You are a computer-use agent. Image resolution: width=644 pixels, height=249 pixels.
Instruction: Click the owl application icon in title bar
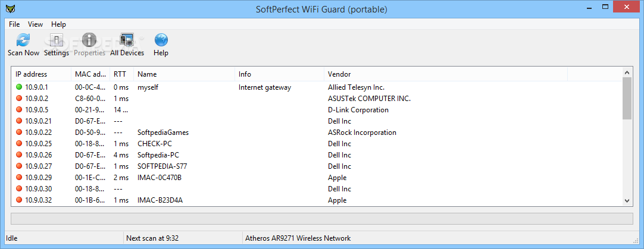(x=11, y=8)
